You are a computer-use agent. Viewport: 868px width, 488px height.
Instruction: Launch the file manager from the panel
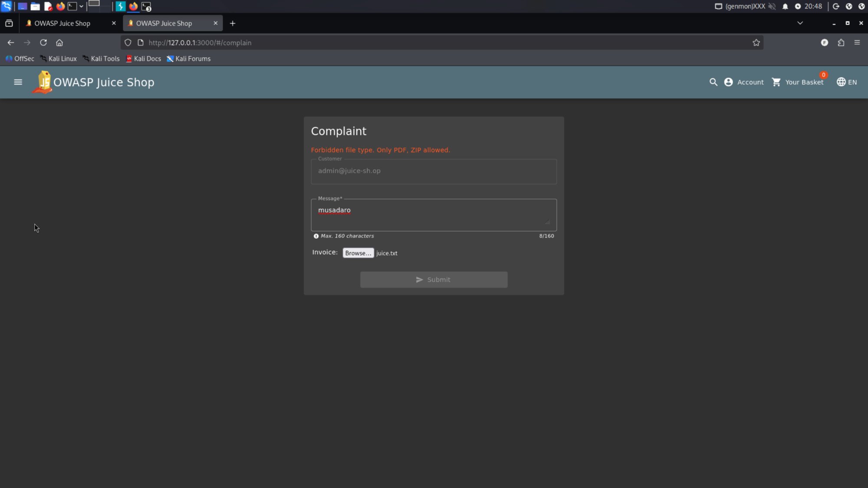[x=35, y=7]
